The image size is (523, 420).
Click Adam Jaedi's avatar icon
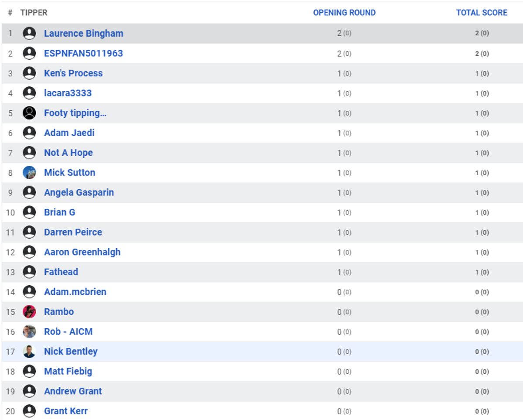click(x=29, y=133)
